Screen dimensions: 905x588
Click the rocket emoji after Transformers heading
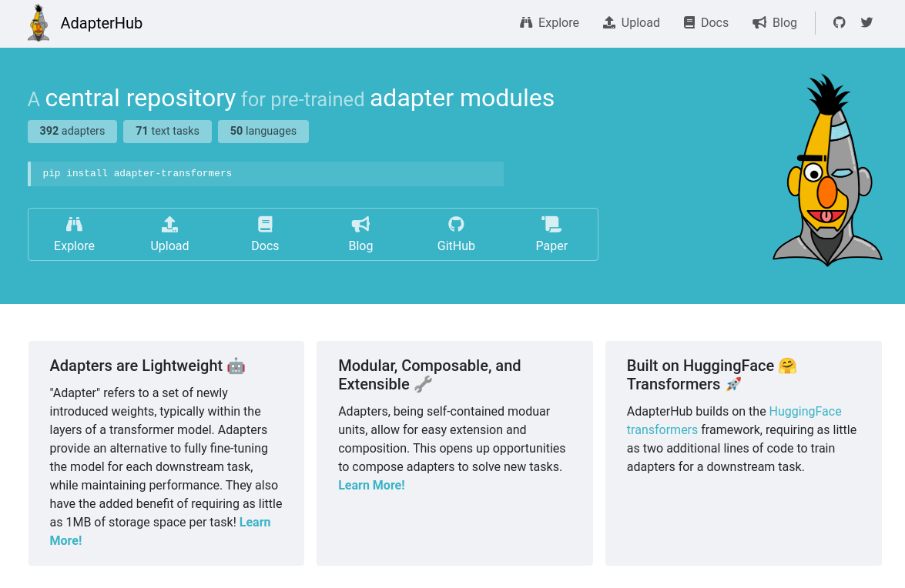pyautogui.click(x=733, y=385)
